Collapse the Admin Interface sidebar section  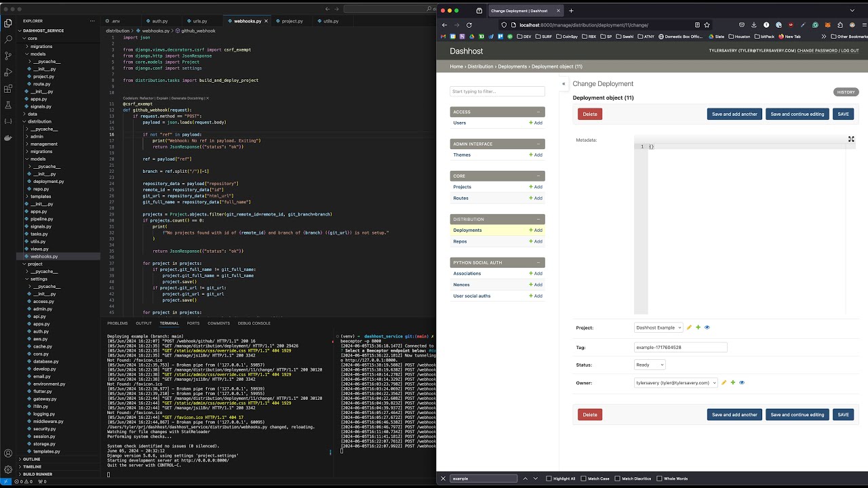click(x=538, y=144)
